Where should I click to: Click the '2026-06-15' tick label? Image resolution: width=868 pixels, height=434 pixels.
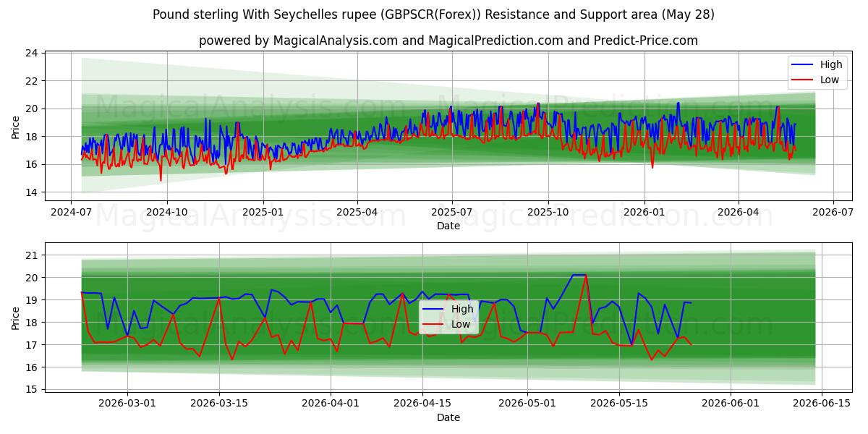pyautogui.click(x=822, y=404)
